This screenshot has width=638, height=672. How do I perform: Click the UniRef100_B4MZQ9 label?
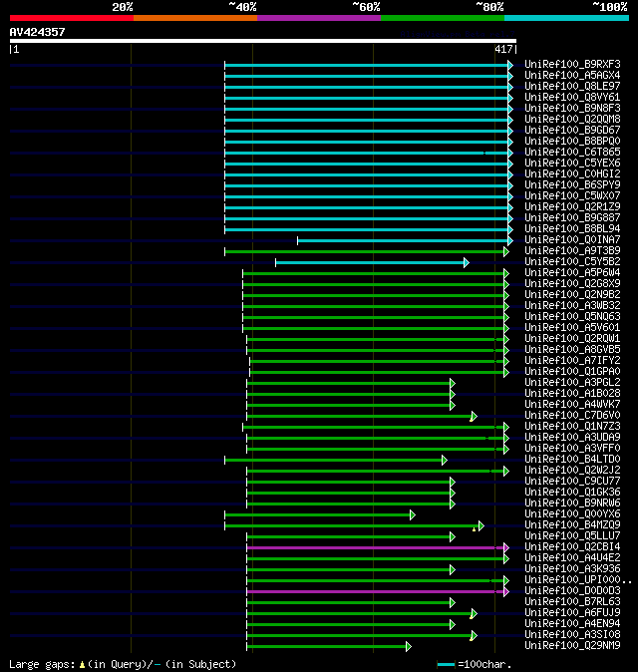point(572,525)
